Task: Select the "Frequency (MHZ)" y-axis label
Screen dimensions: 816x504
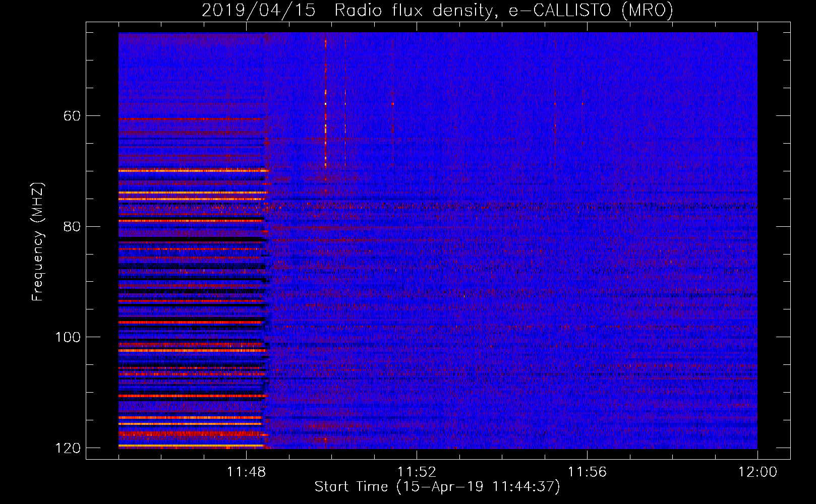Action: coord(38,242)
